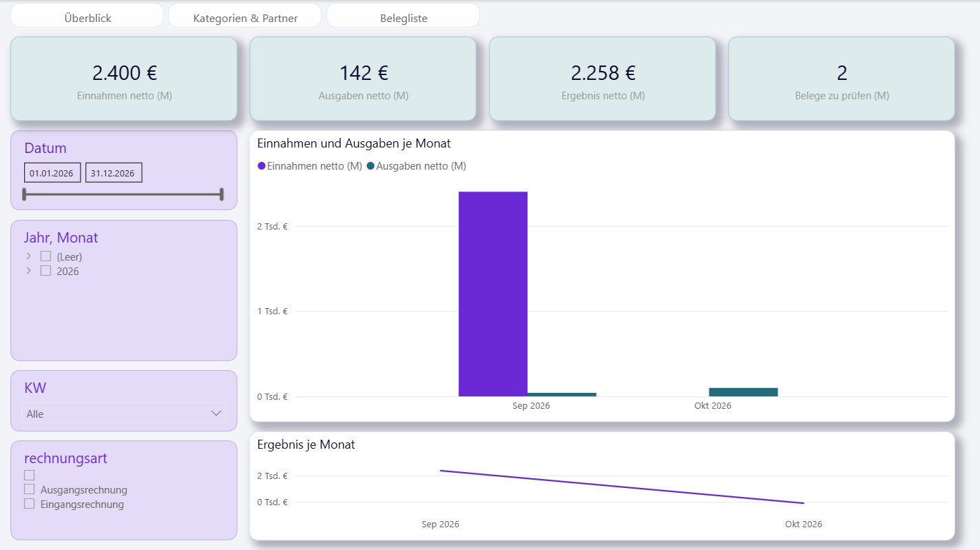Select the teal Ausgaben bar for Okt 2026
This screenshot has height=550, width=980.
click(x=743, y=392)
